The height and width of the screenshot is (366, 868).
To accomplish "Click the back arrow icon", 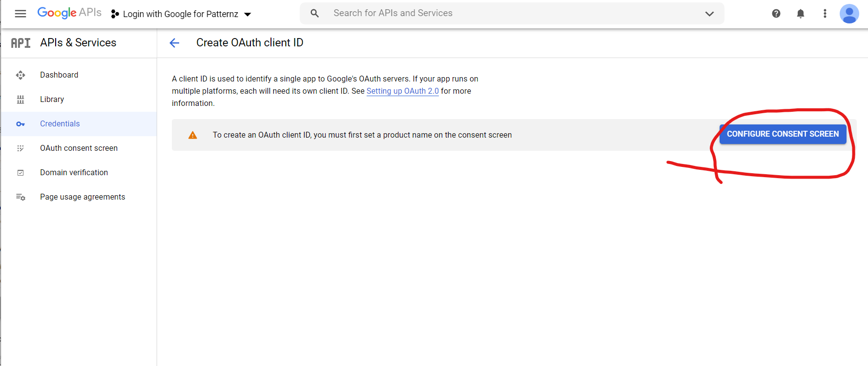I will (174, 43).
